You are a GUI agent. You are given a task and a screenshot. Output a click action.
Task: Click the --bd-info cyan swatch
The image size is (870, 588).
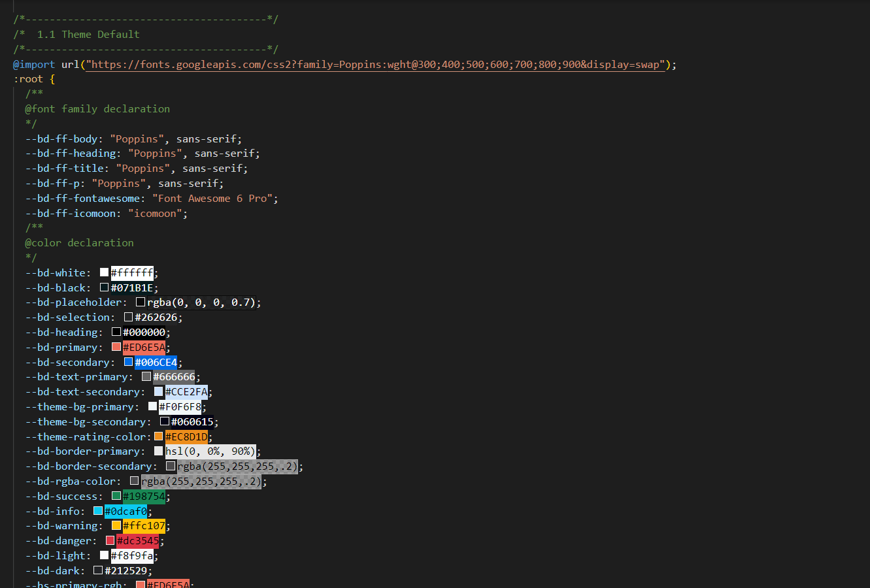tap(98, 511)
